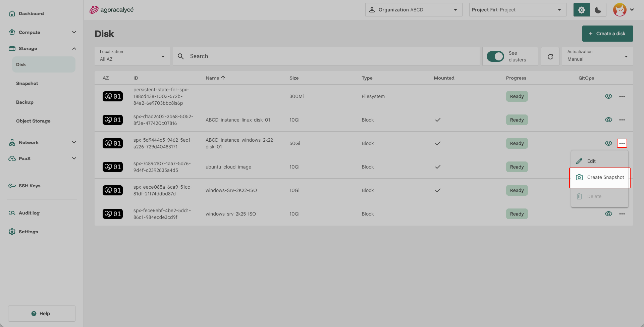The image size is (644, 327).
Task: Open more actions for windows-srv-2k25-ISO disk
Action: click(x=622, y=214)
